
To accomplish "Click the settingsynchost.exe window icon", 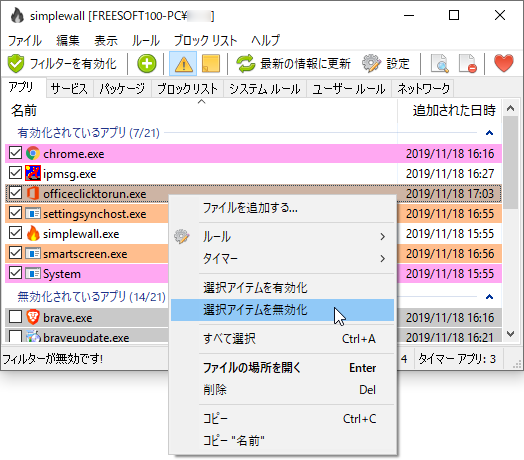I will (33, 213).
